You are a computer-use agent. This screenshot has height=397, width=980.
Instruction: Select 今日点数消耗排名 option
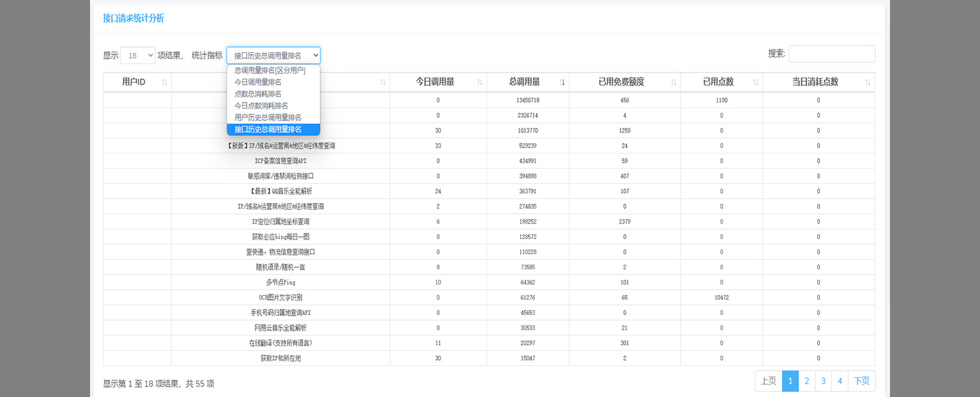[x=261, y=106]
